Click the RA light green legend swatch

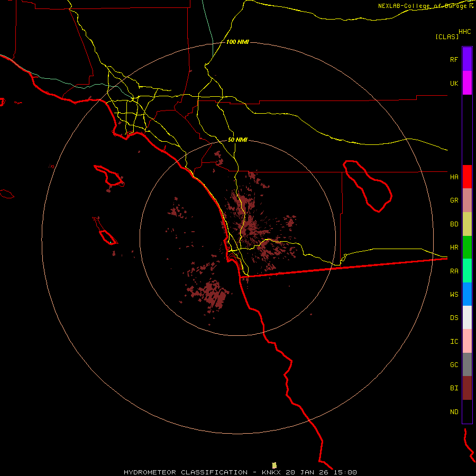[x=467, y=271]
